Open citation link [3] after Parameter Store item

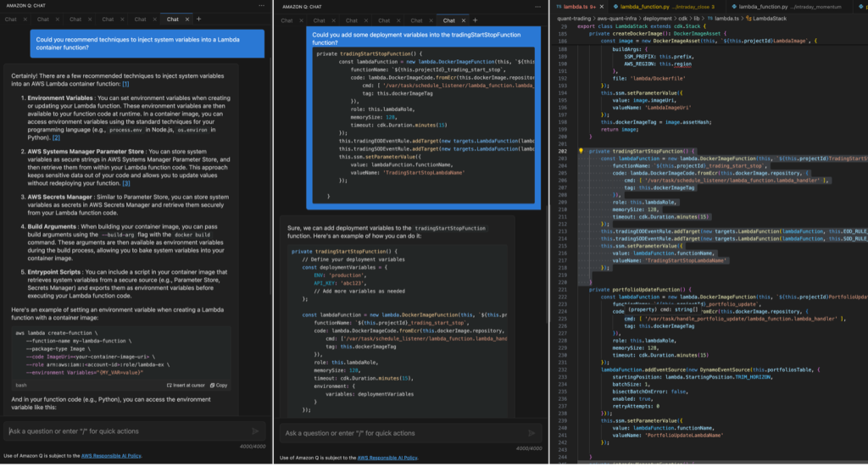tap(126, 183)
